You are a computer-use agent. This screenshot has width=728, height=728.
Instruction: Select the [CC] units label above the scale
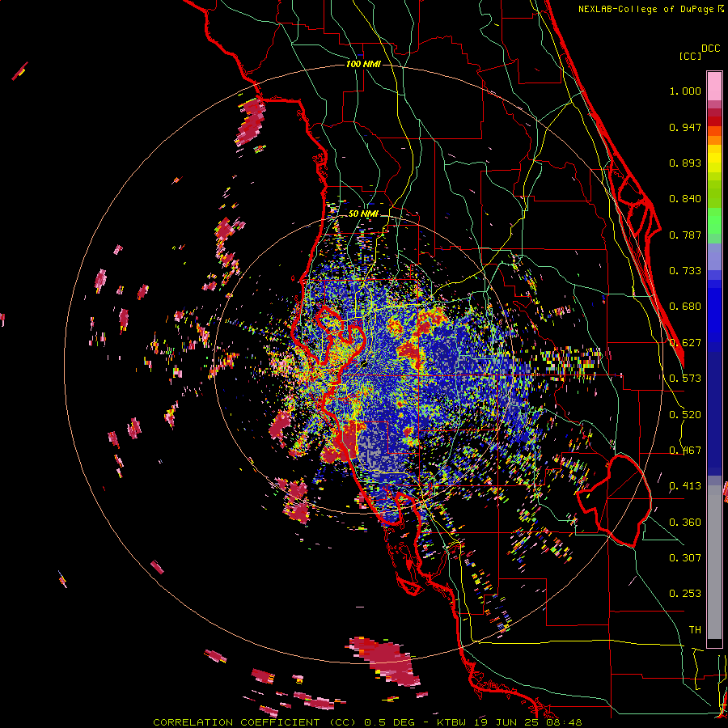click(690, 56)
